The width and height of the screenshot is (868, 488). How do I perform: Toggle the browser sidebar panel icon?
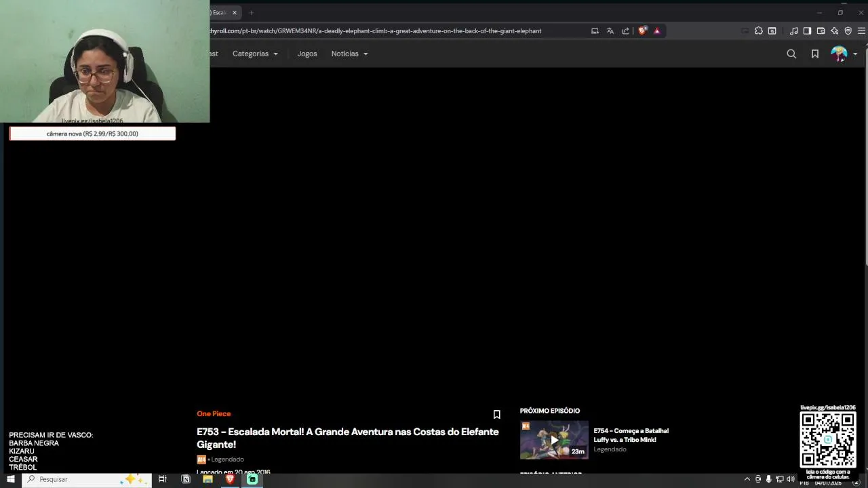pyautogui.click(x=807, y=30)
